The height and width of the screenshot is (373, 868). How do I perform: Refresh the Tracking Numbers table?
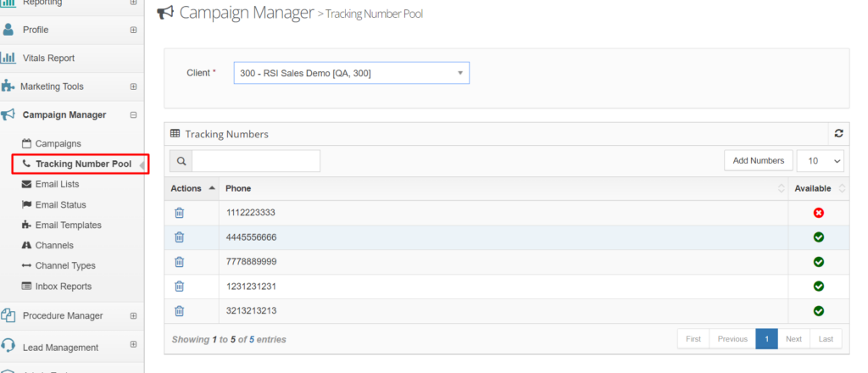point(838,133)
